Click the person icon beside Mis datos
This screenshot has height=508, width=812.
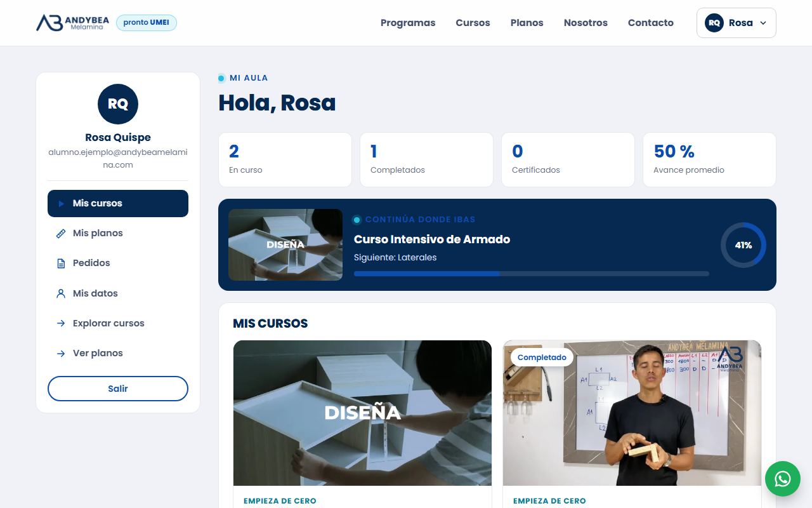tap(61, 293)
